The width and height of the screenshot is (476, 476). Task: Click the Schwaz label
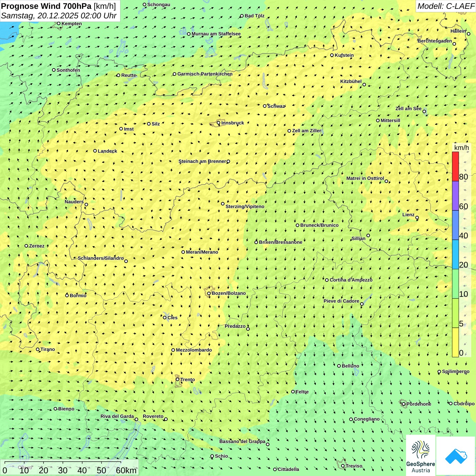coord(276,106)
